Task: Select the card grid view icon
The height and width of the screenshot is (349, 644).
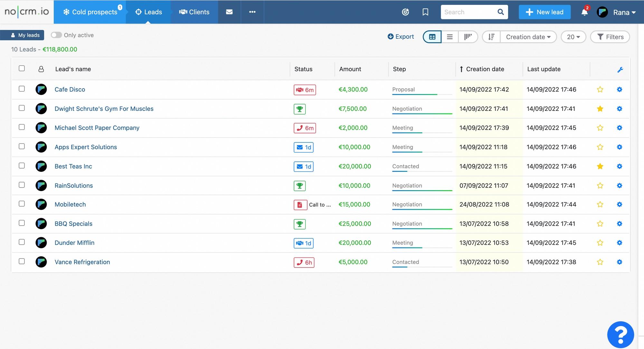Action: tap(432, 36)
